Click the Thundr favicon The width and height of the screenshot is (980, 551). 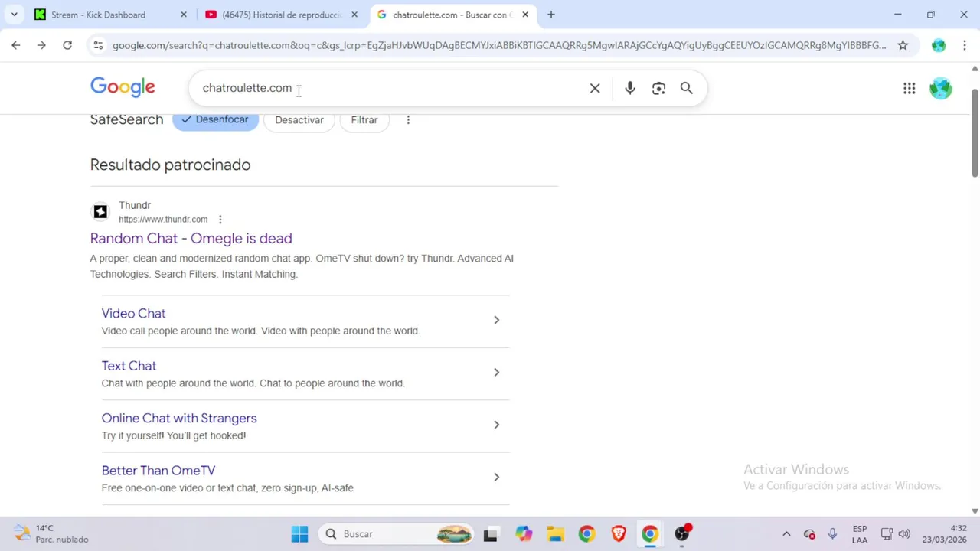(x=100, y=212)
